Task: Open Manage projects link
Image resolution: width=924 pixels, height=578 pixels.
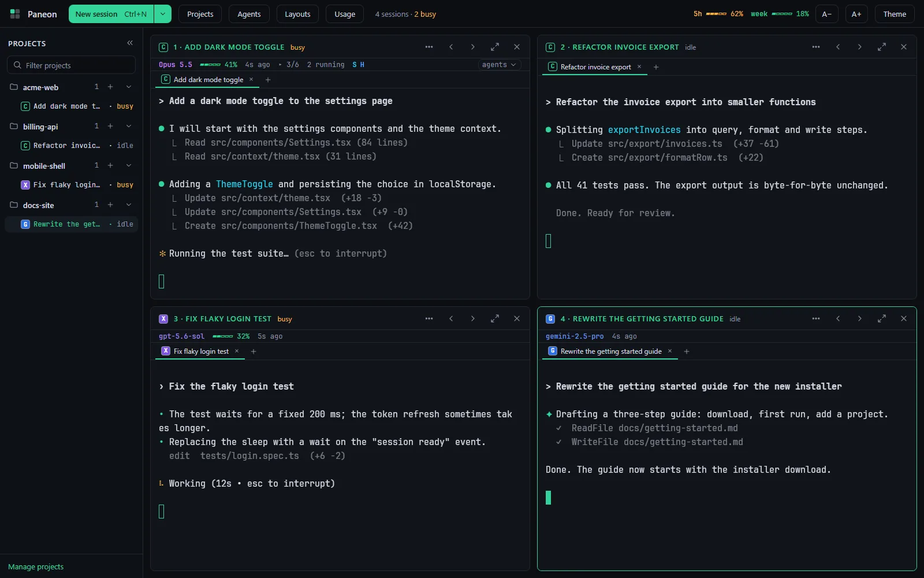Action: click(36, 566)
